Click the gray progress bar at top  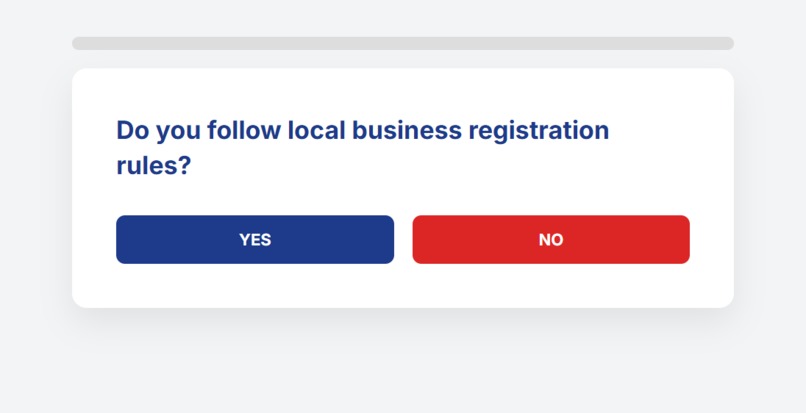[x=403, y=43]
